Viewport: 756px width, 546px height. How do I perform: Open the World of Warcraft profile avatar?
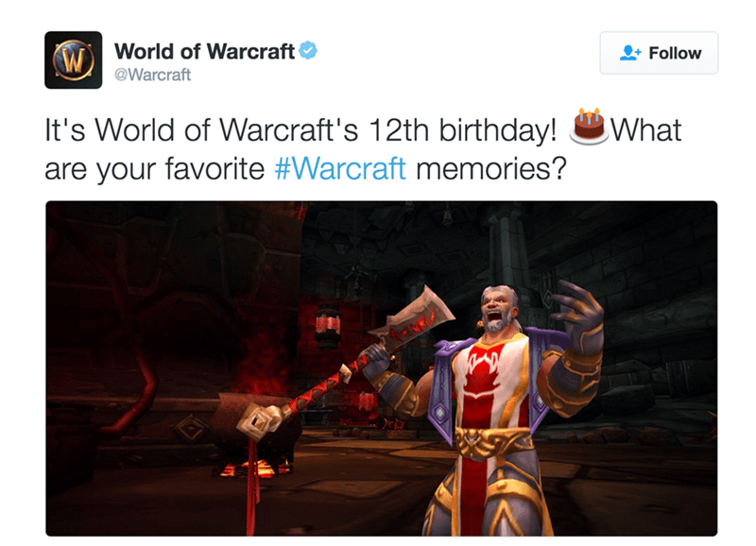[x=74, y=60]
